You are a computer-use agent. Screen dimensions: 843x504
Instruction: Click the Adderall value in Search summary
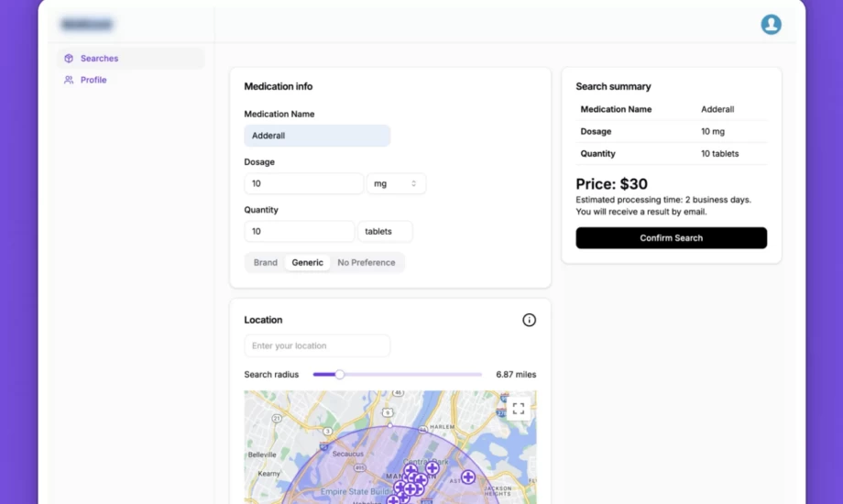717,109
